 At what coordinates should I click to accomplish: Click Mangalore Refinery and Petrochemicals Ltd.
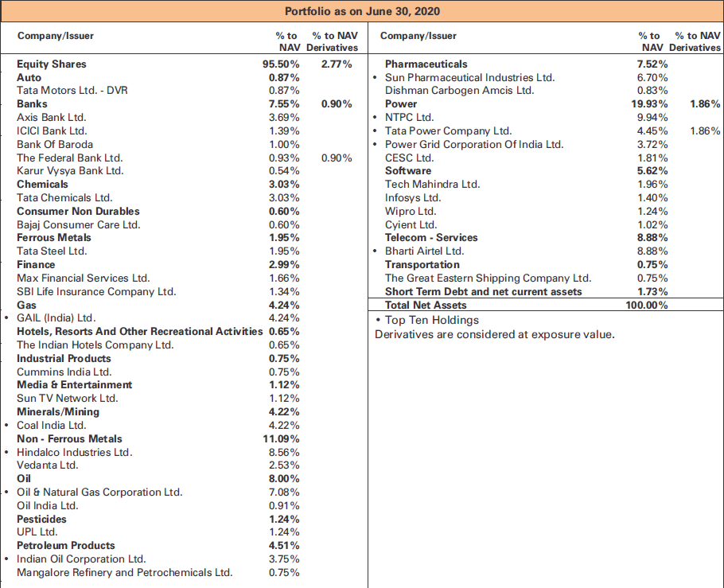coord(124,572)
